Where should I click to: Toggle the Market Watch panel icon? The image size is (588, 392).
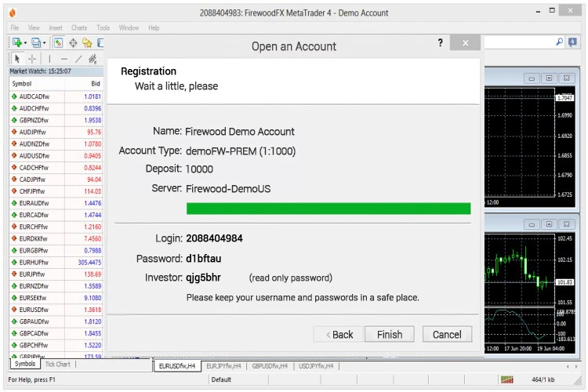click(58, 43)
